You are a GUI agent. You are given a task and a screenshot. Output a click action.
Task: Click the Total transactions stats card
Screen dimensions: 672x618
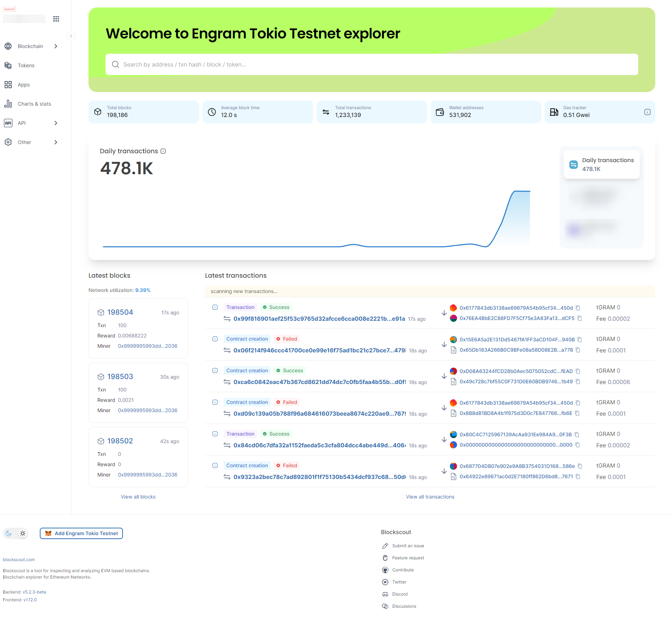(372, 112)
